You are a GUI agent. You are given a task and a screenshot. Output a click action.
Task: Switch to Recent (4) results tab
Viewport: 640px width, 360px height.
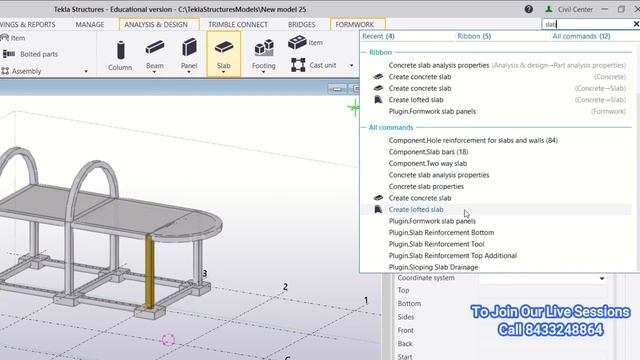378,36
